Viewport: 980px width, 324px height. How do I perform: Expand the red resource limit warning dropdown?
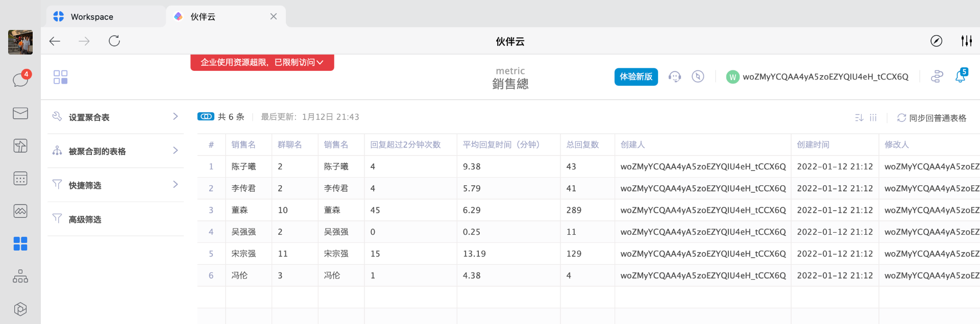coord(262,62)
